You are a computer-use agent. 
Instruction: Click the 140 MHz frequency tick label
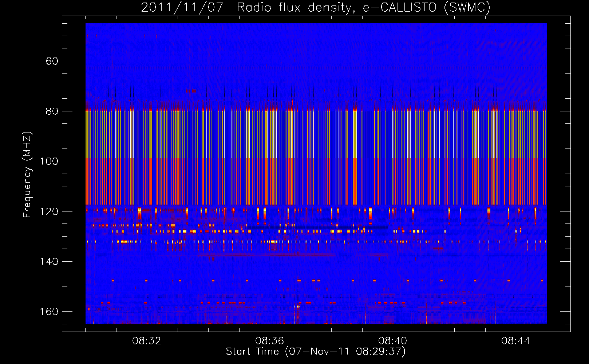[x=49, y=262]
